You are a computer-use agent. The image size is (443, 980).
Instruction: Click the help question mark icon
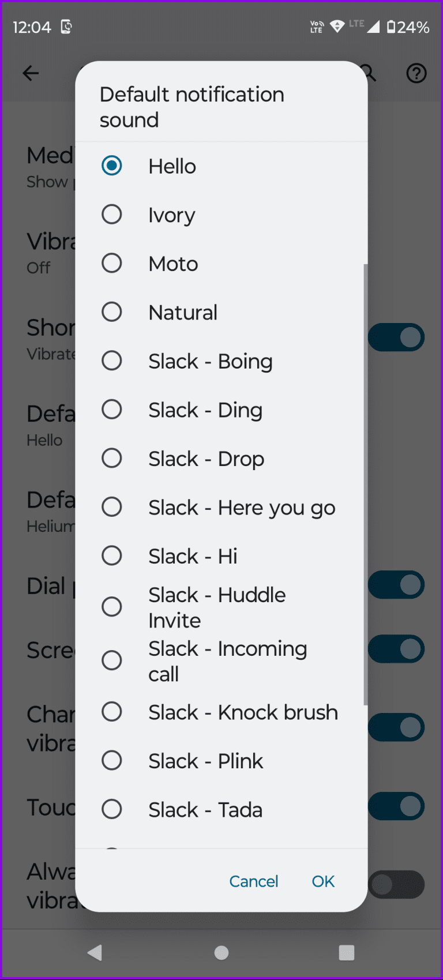pos(416,73)
